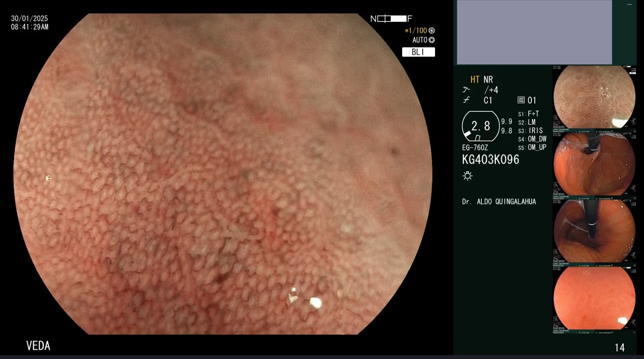Toggle the BLI imaging mode indicator
The height and width of the screenshot is (359, 644).
(x=418, y=52)
